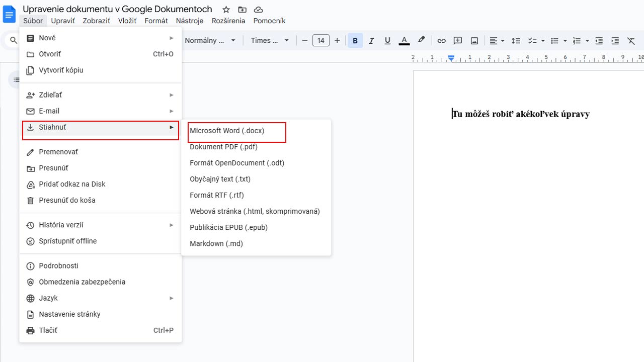The width and height of the screenshot is (644, 362).
Task: Open the Rozšírenia menu
Action: (x=228, y=21)
